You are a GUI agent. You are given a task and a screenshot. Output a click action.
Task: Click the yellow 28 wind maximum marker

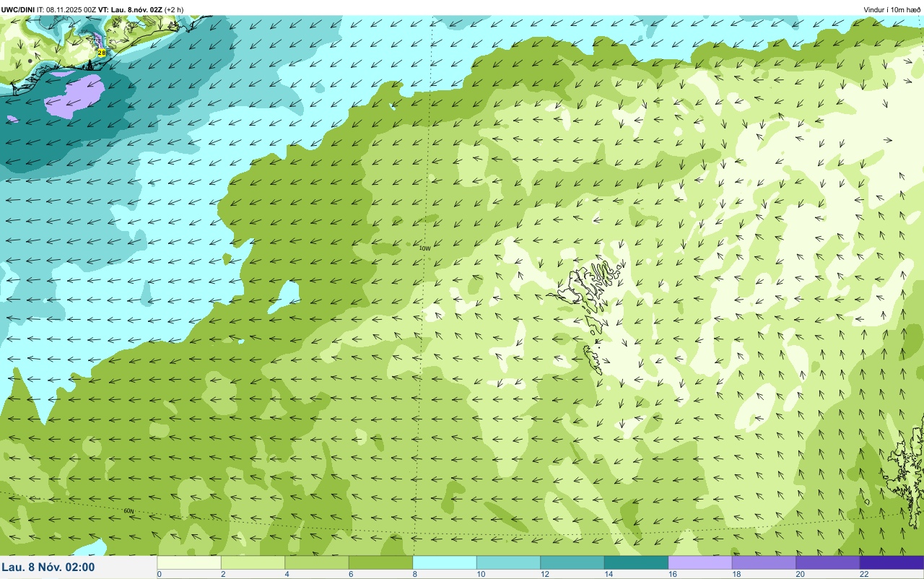(x=102, y=53)
